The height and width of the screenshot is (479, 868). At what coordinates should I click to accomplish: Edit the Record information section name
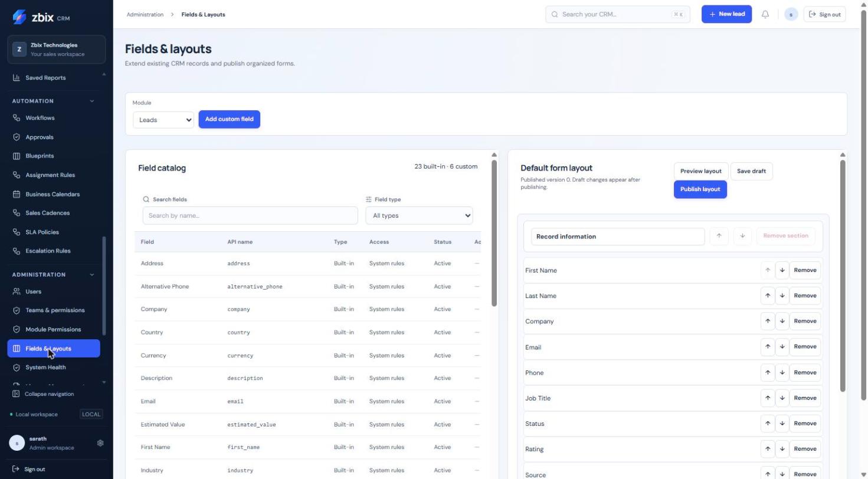point(618,237)
